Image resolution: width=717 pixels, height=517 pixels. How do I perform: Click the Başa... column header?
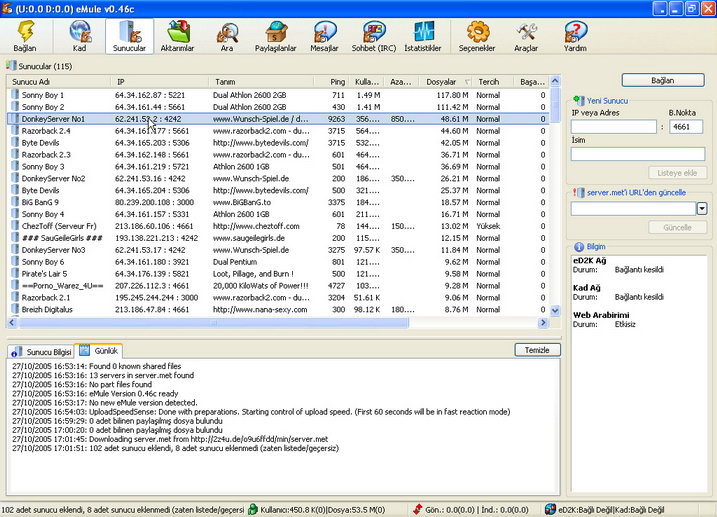pos(531,82)
